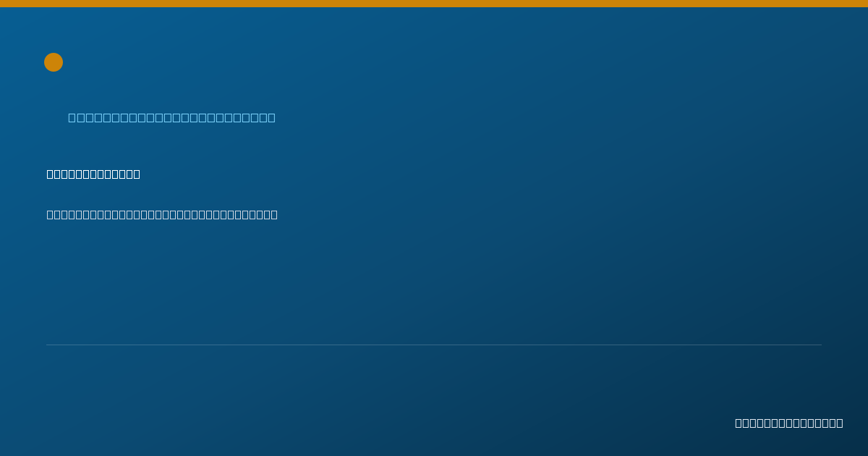Click first glyph box of bold heading

pos(51,174)
